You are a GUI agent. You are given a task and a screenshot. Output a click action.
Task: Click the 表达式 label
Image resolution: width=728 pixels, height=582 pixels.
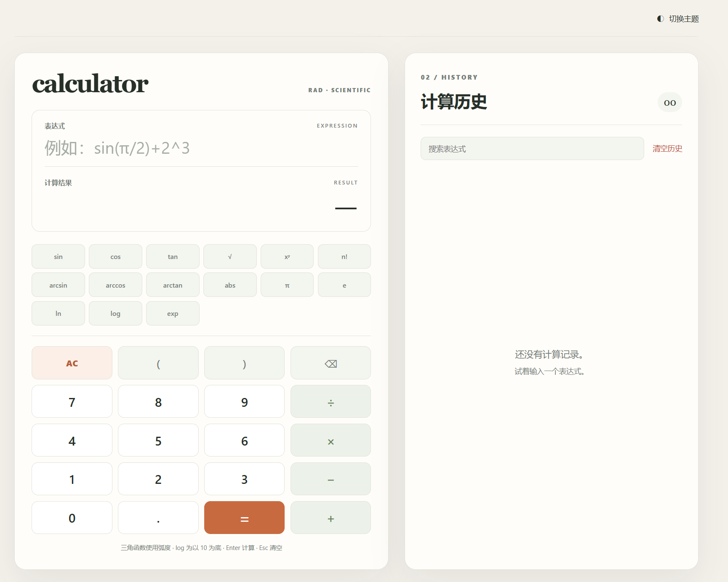pos(55,126)
